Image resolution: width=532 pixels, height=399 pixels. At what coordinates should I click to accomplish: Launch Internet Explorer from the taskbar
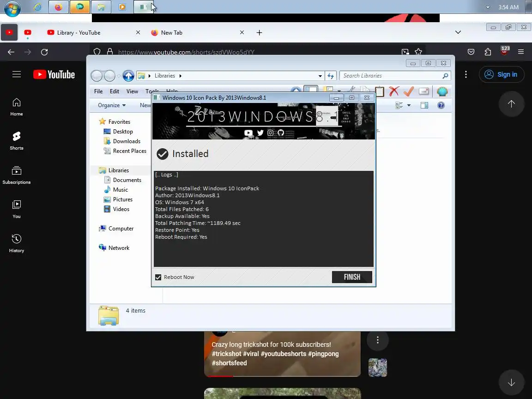click(x=37, y=7)
